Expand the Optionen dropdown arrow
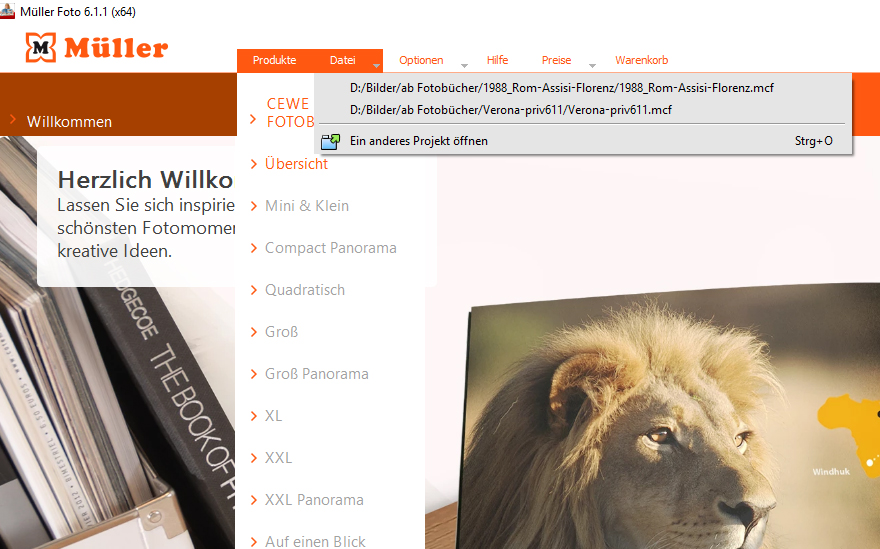880x549 pixels. 464,66
